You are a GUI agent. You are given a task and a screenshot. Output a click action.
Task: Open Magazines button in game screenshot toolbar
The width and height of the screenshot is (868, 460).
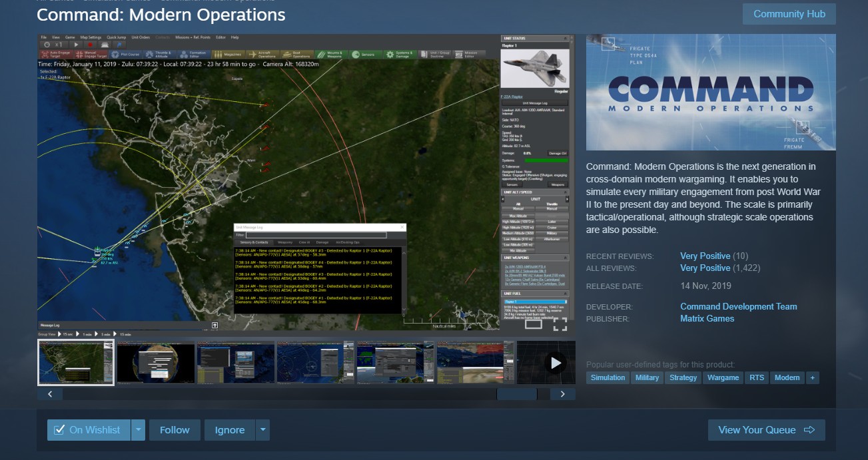coord(228,54)
